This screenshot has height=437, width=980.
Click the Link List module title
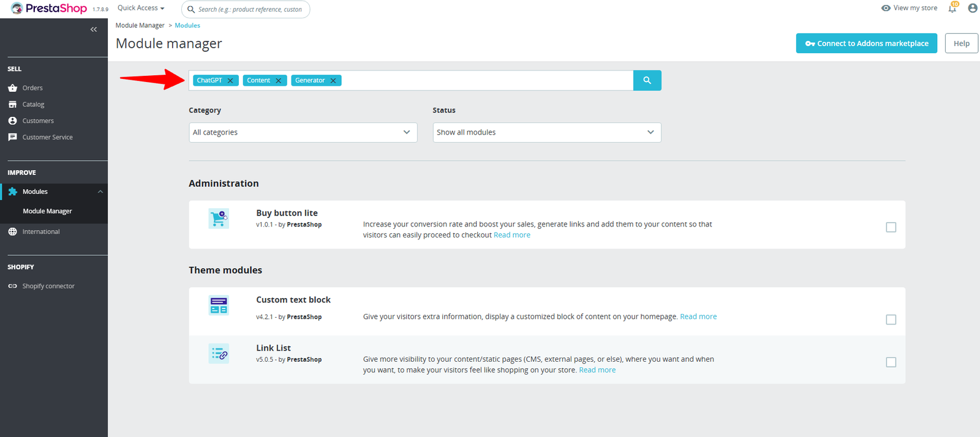pos(273,348)
